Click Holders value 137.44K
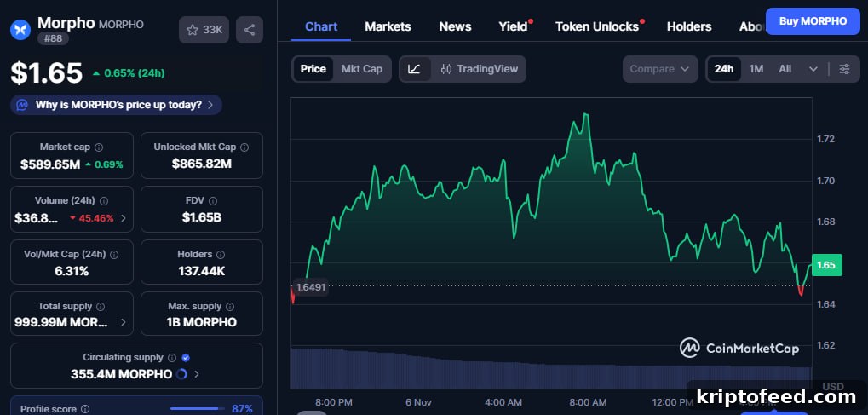868x415 pixels. 202,271
